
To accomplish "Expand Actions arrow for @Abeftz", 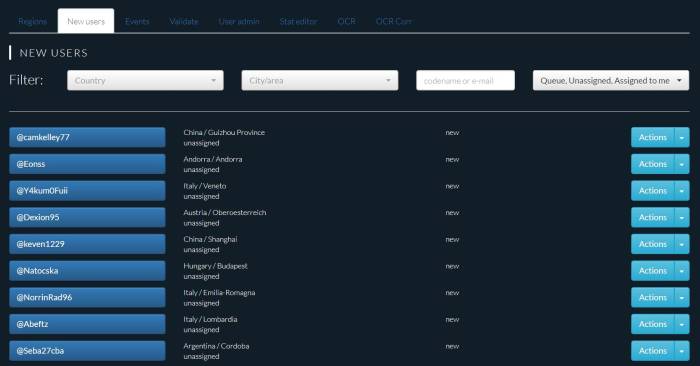I will 682,324.
